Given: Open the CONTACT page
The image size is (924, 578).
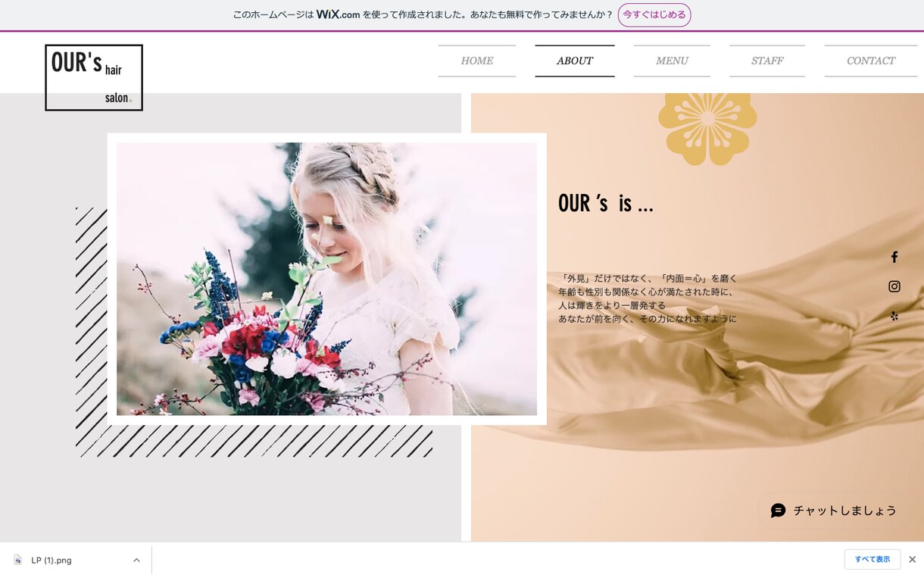Looking at the screenshot, I should tap(871, 61).
